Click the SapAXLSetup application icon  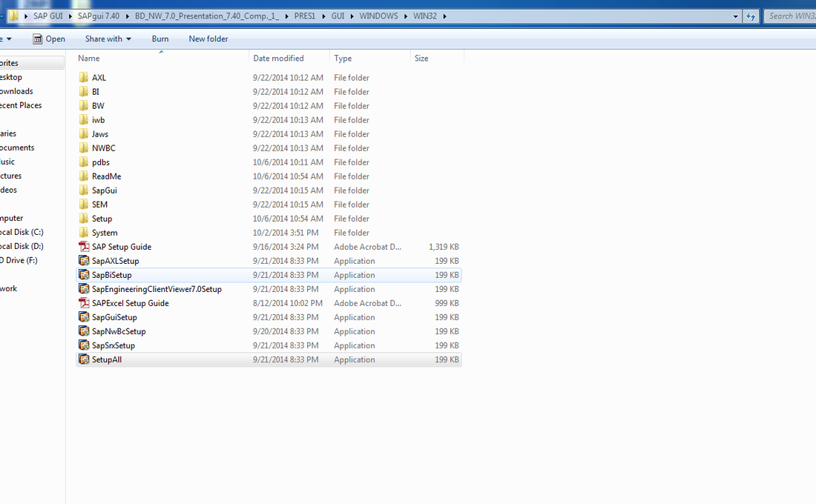click(x=84, y=261)
